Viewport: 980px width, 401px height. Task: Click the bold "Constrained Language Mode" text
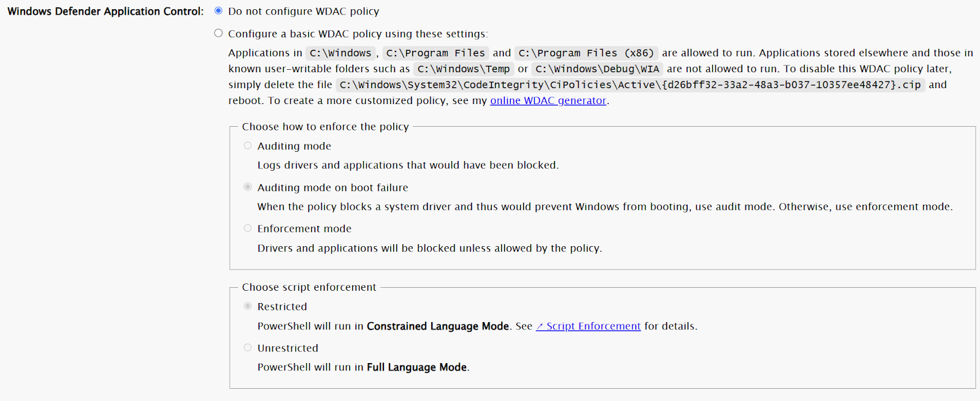click(437, 326)
